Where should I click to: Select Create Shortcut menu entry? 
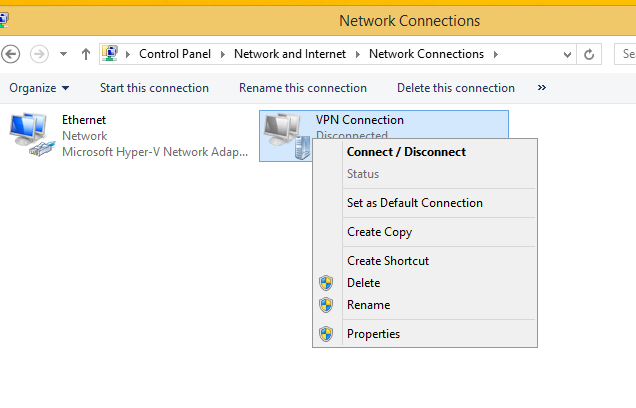(425, 261)
